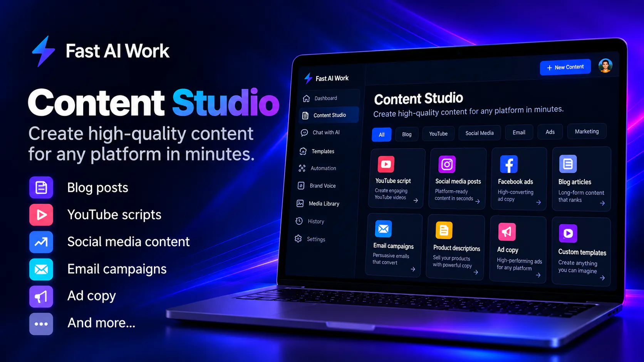Select Content Studio label in the sidebar

pos(330,115)
